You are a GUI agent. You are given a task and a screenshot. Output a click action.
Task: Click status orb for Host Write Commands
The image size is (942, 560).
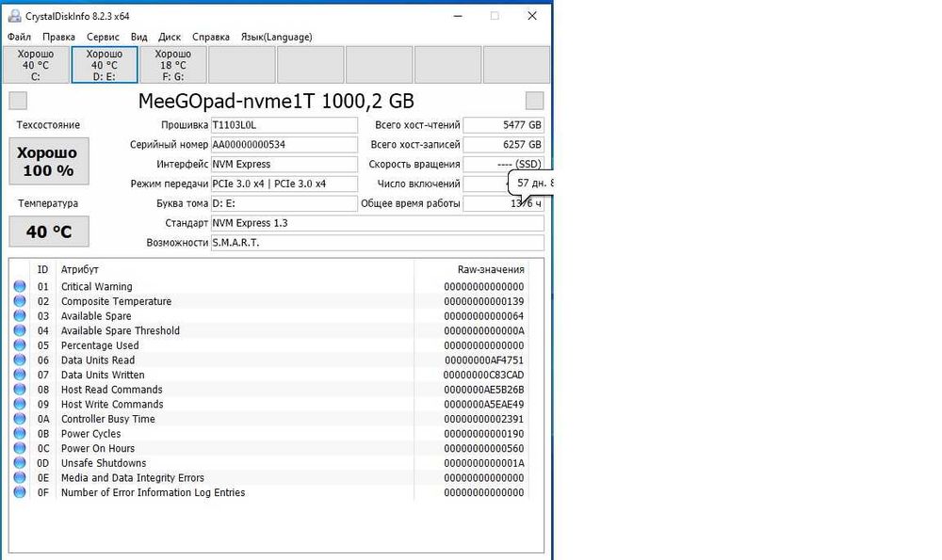[20, 404]
